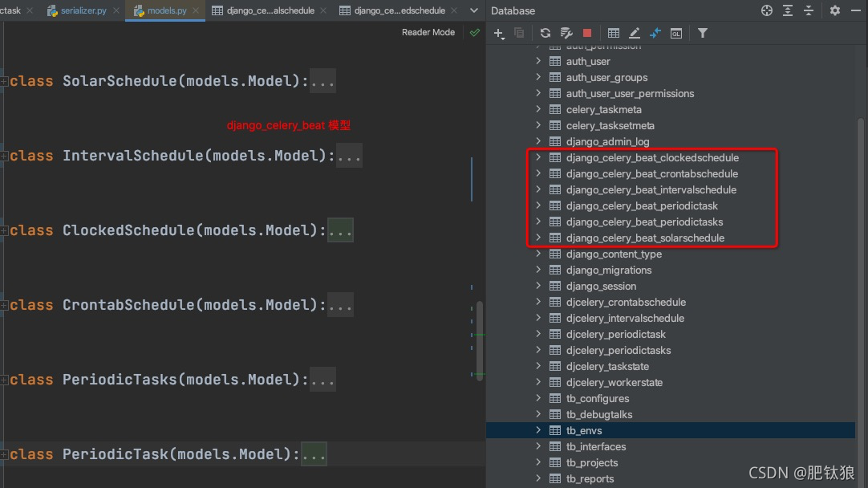Click the Duplicate icon in Database toolbar

519,33
